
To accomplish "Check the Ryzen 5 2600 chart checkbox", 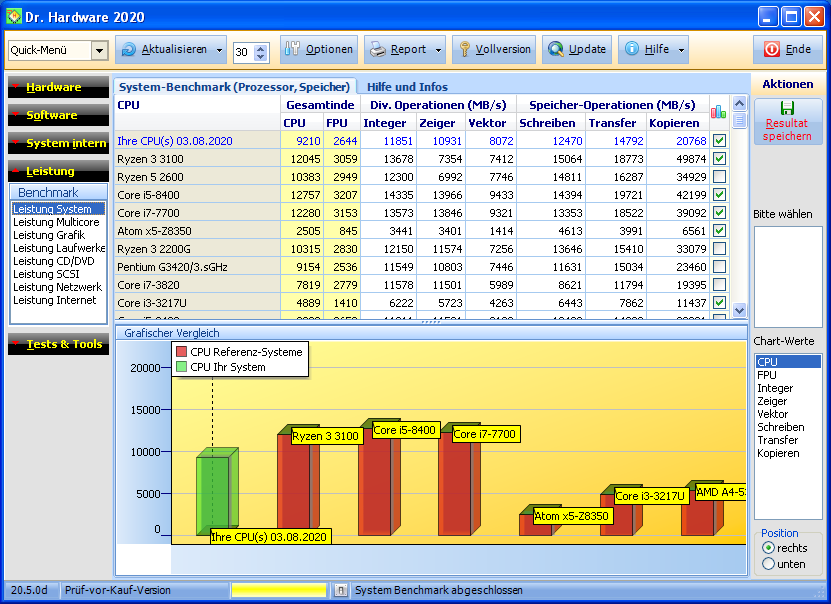I will click(x=719, y=176).
